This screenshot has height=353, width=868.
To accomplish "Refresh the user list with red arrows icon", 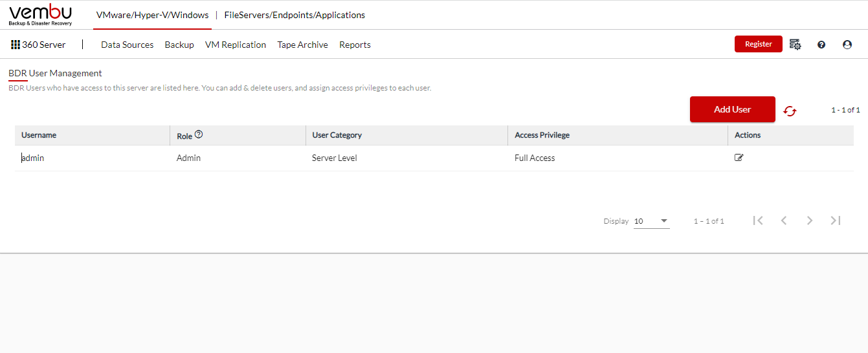I will pyautogui.click(x=790, y=111).
